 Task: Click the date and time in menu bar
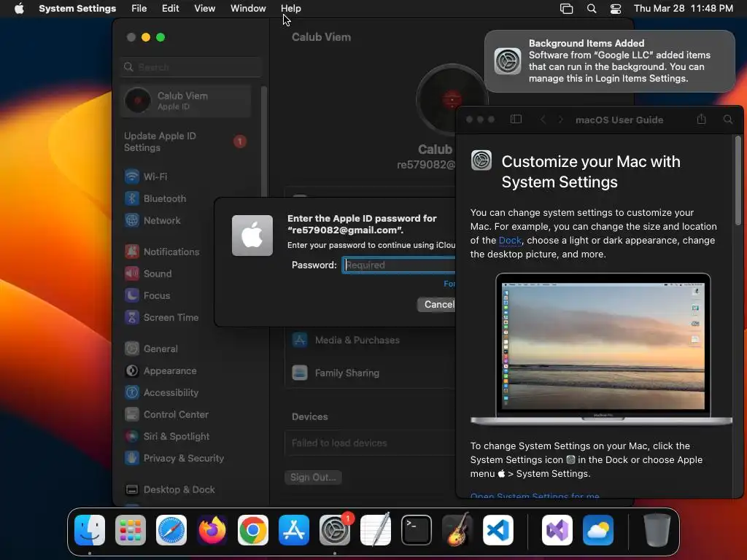click(x=683, y=8)
